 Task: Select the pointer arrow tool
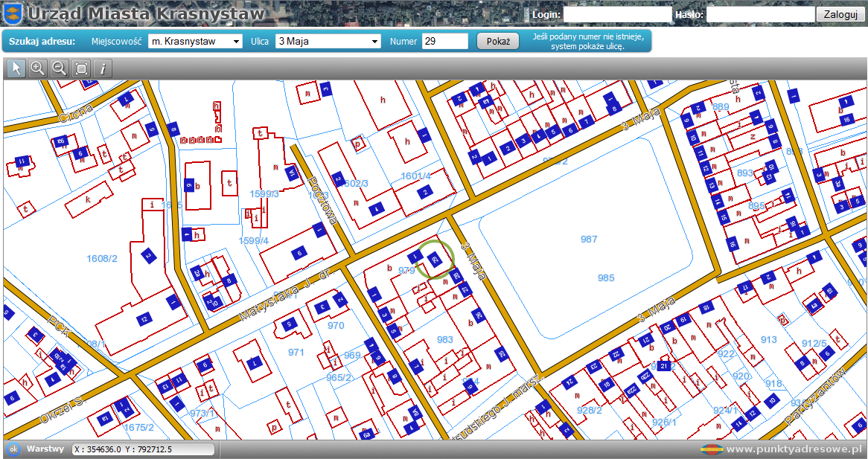(16, 68)
